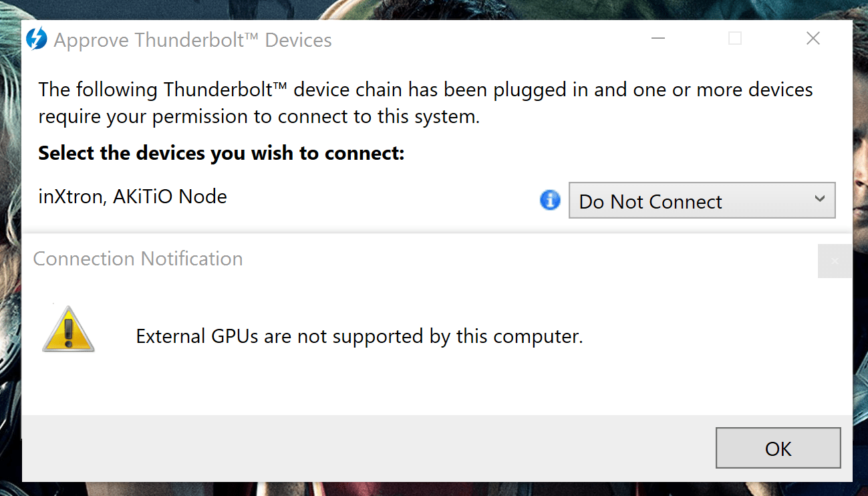
Task: Click the gray footer bar left of OK
Action: [x=368, y=448]
